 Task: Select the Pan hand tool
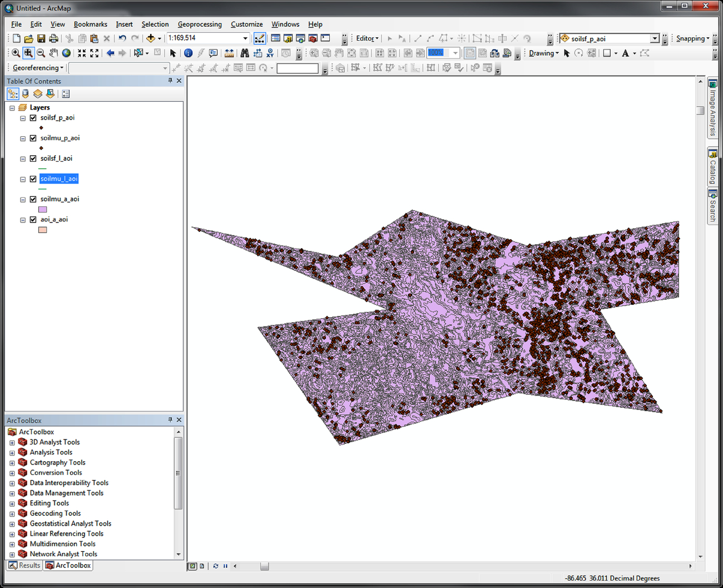click(x=53, y=53)
